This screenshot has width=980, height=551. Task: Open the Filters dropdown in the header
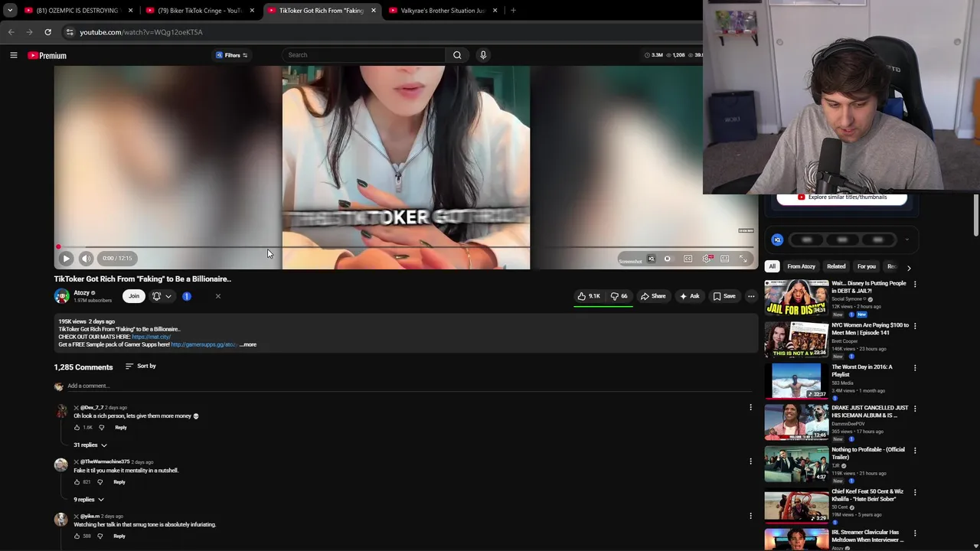point(231,55)
